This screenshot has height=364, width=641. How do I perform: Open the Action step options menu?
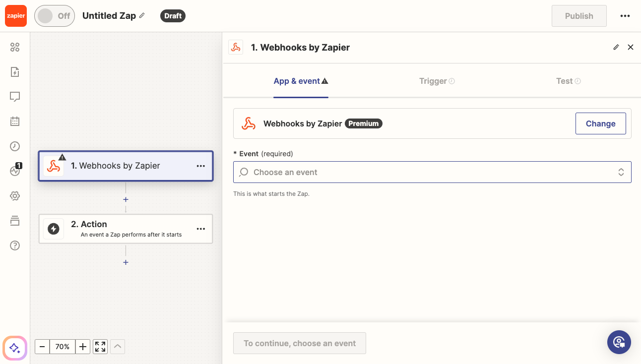(201, 229)
